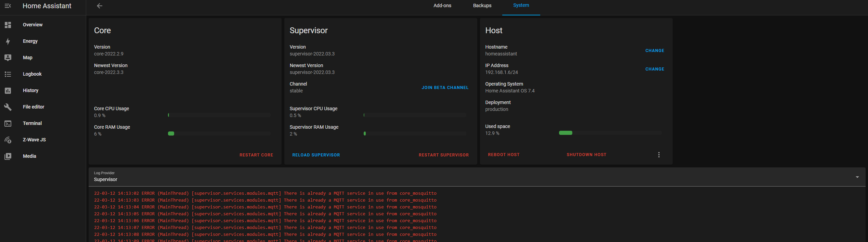Open File editor wrench icon
The height and width of the screenshot is (242, 868).
pos(8,107)
